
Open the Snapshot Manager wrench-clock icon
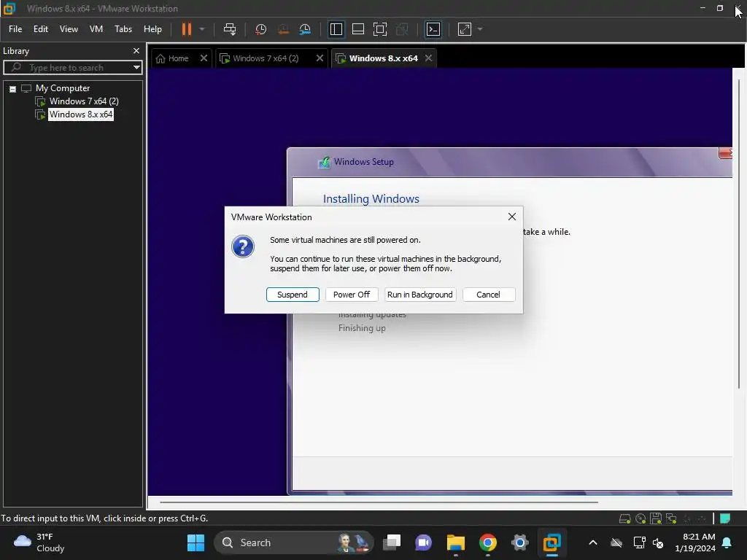pos(305,29)
